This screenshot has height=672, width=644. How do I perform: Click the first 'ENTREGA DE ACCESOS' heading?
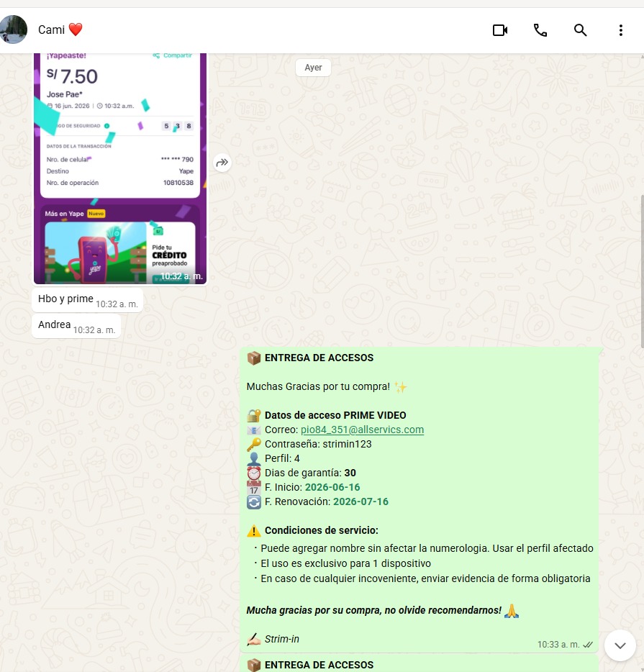pos(319,358)
